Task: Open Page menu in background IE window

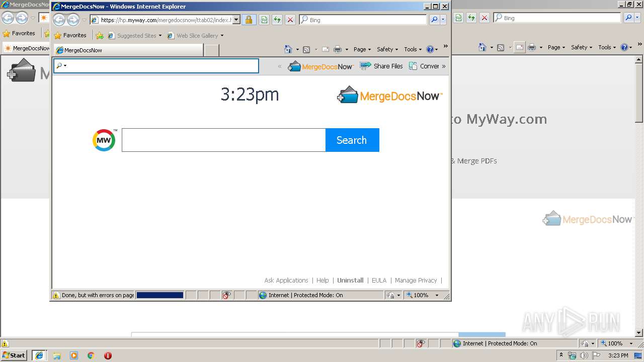Action: coord(556,47)
